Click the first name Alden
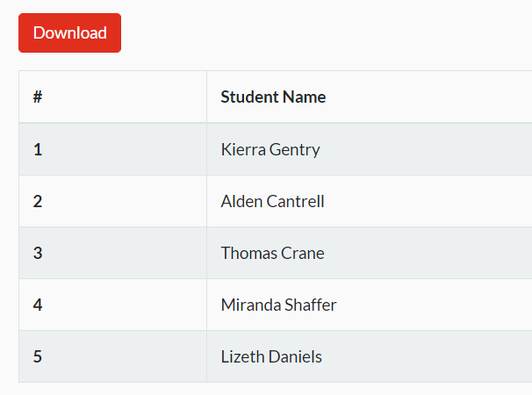 [242, 201]
